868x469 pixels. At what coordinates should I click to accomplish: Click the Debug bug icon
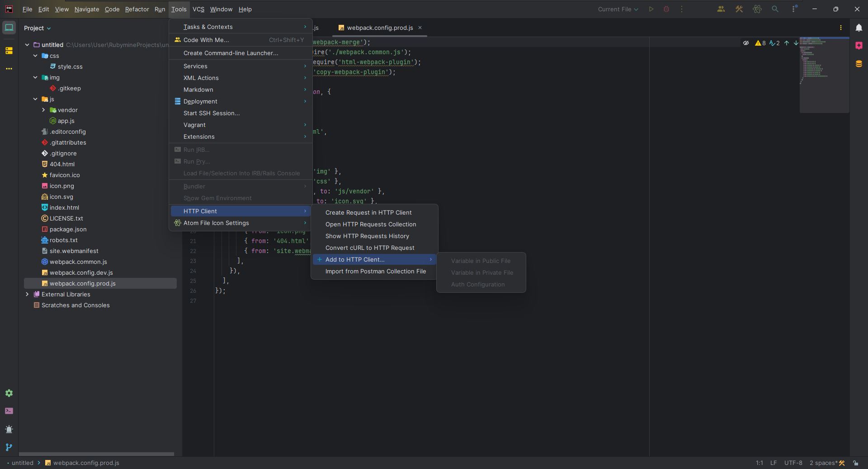coord(666,9)
